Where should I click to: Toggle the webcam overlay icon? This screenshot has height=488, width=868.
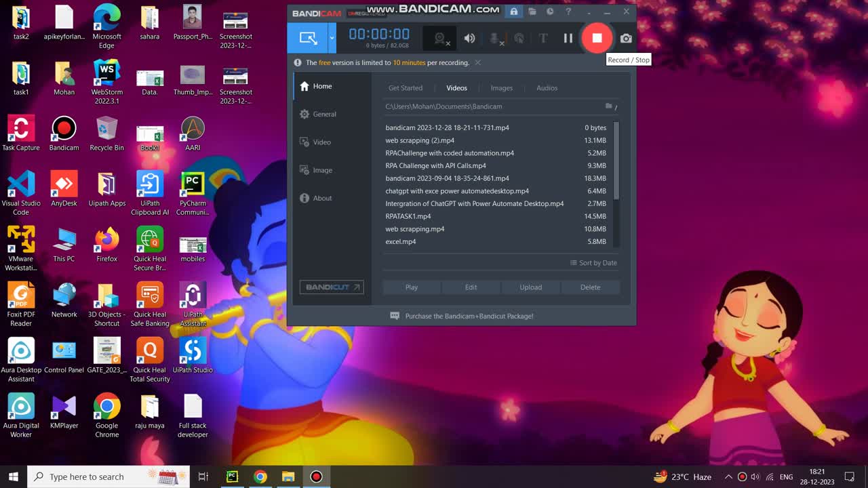pos(440,39)
